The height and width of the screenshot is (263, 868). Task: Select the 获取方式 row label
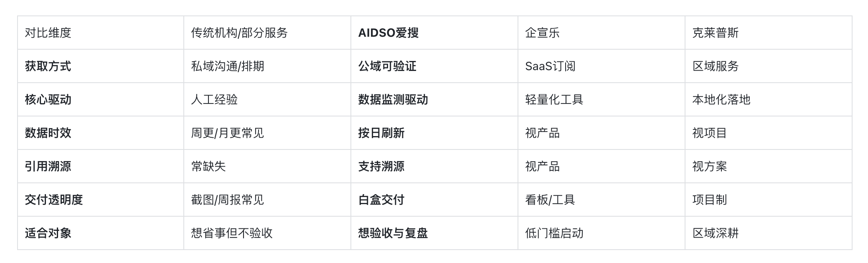click(x=101, y=66)
